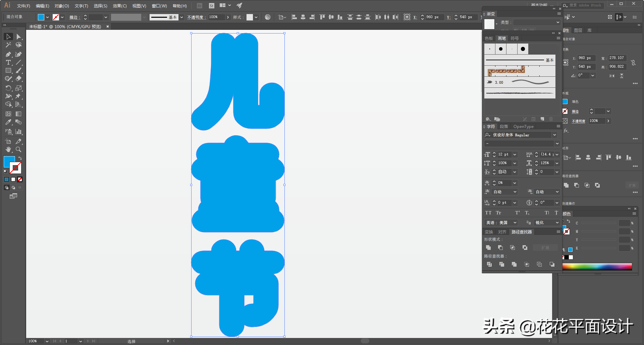Screen dimensions: 644x345
Task: Select the Rotate tool
Action: (8, 88)
